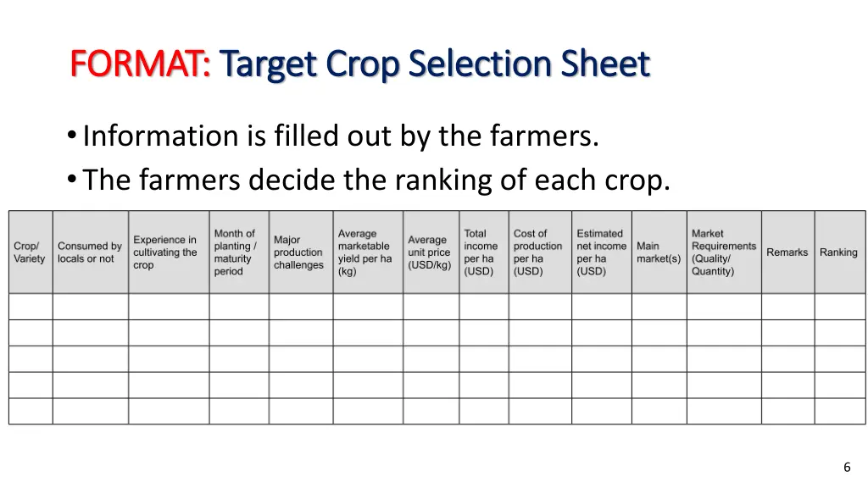Click the "Estimated net income per ha" header
The image size is (868, 488).
coord(601,252)
